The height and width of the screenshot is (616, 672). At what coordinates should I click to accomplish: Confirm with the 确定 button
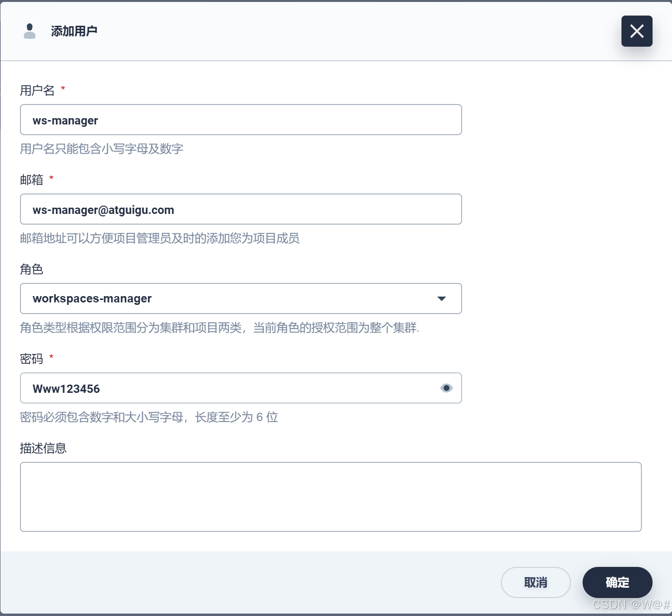coord(618,582)
